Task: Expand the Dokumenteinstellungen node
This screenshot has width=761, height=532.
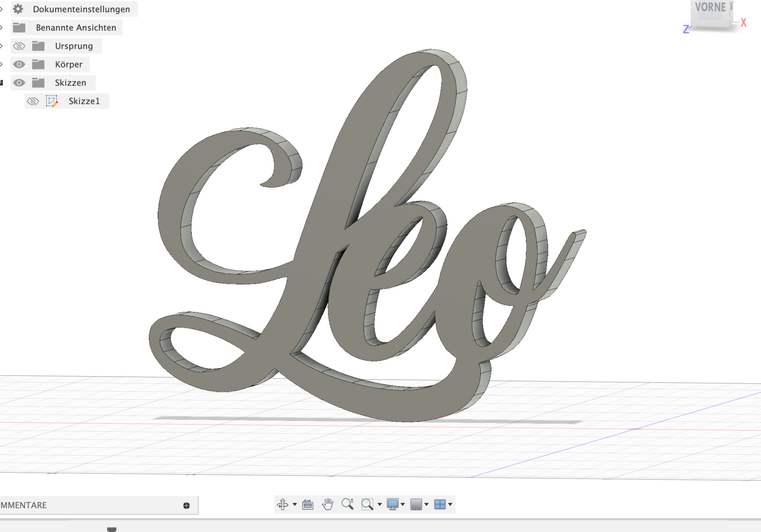Action: coord(2,9)
